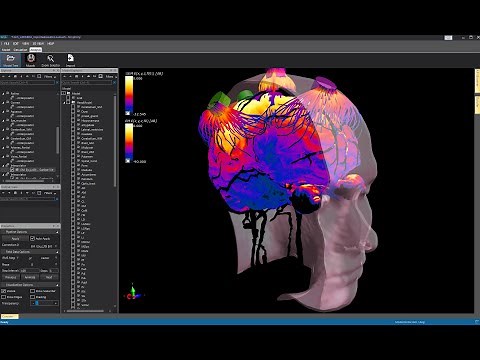Click the Transparency slider left arrow
The height and width of the screenshot is (360, 480).
pos(33,303)
